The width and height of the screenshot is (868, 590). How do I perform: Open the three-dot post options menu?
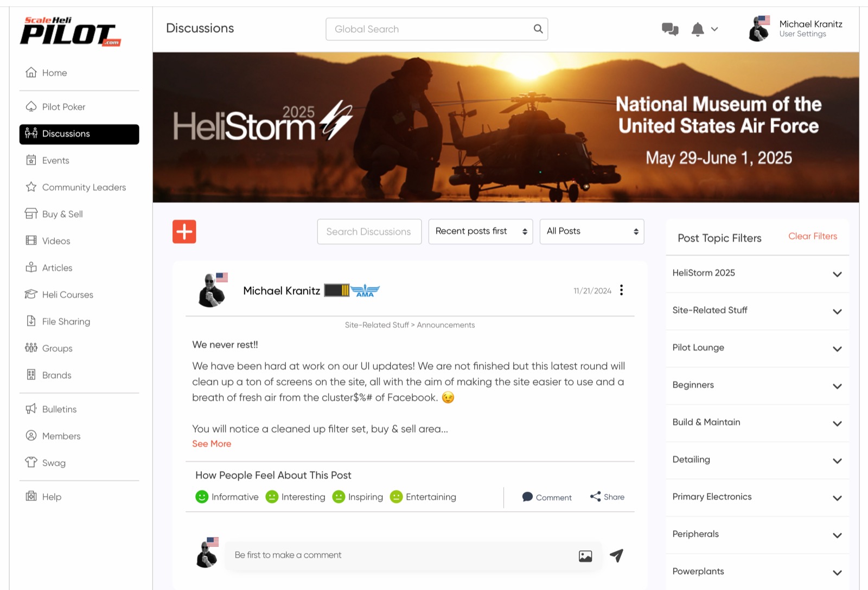coord(622,290)
